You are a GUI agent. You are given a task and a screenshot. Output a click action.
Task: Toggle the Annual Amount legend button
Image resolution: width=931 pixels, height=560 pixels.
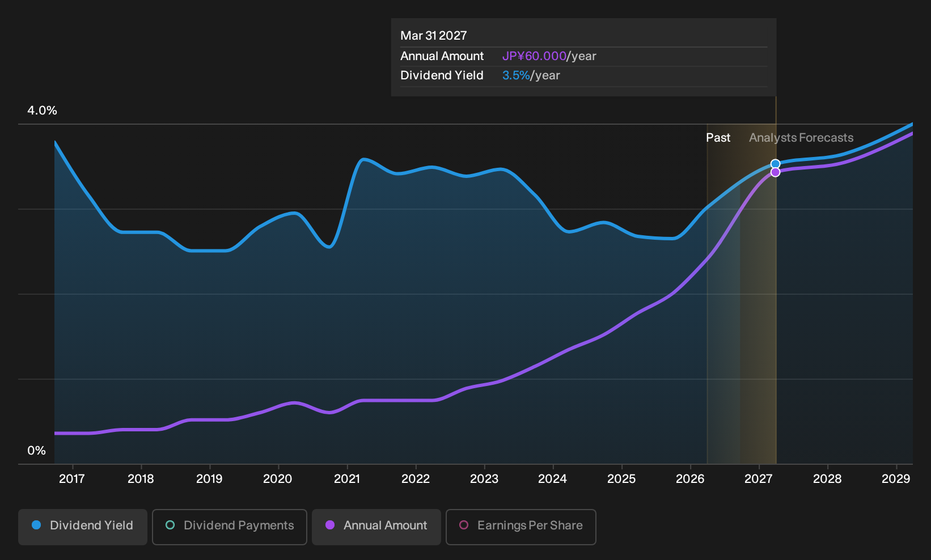[376, 527]
